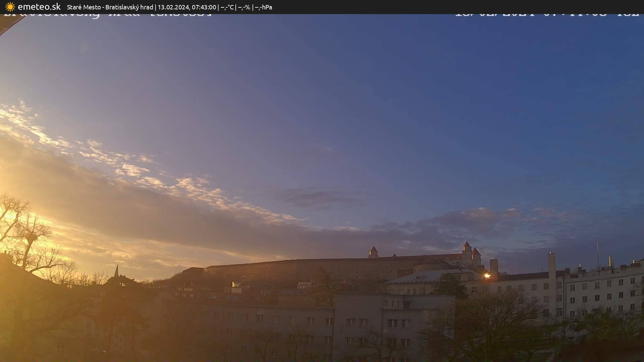Click the separator bar between logo and location

(x=63, y=7)
